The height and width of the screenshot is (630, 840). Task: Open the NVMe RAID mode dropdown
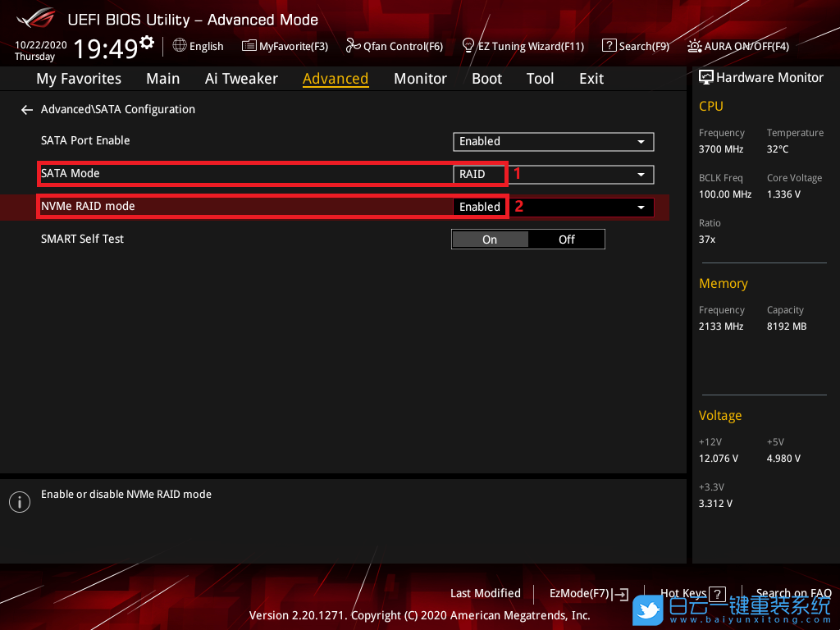553,207
